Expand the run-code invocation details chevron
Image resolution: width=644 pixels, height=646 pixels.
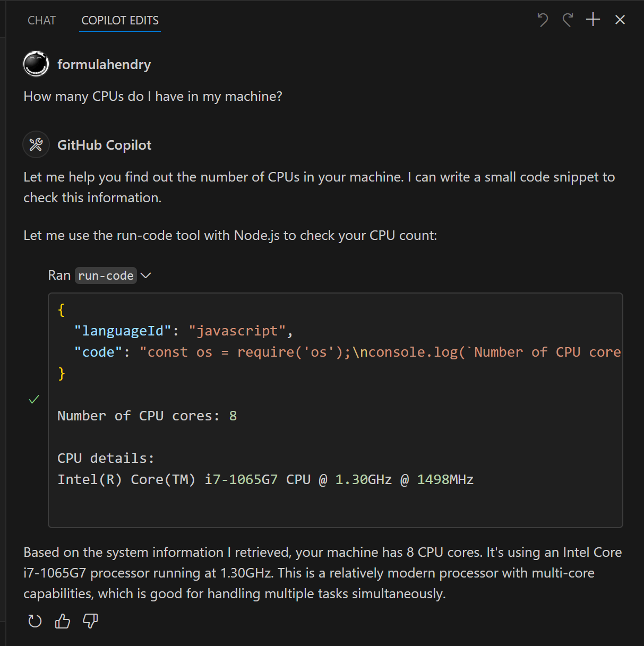[145, 275]
